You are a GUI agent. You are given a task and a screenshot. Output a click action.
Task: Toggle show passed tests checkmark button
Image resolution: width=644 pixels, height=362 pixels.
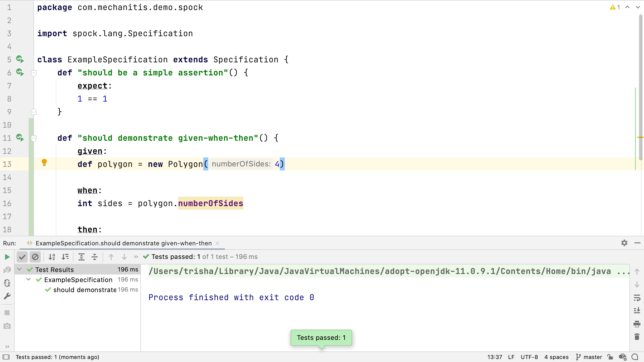[x=22, y=257]
